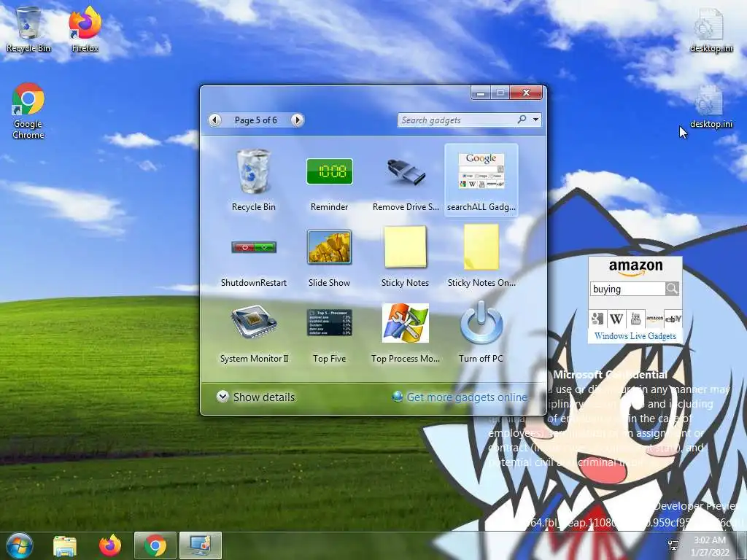747x560 pixels.
Task: Select the top desktop.ini file icon
Action: [711, 29]
